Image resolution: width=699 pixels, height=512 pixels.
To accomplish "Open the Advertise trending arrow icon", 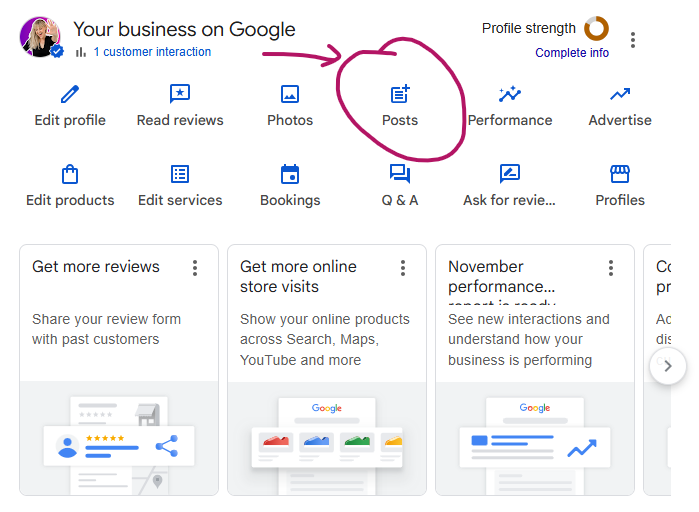I will tap(620, 94).
